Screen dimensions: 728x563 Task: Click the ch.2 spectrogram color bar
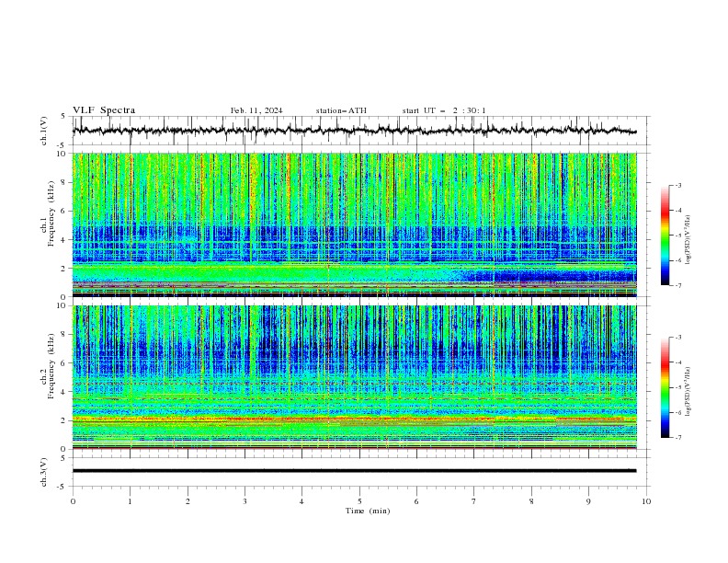(x=665, y=387)
